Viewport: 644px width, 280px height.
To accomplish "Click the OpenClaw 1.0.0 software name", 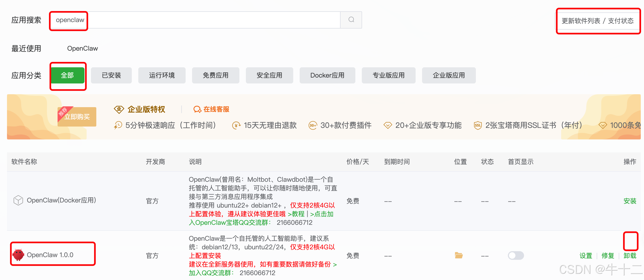I will (50, 255).
